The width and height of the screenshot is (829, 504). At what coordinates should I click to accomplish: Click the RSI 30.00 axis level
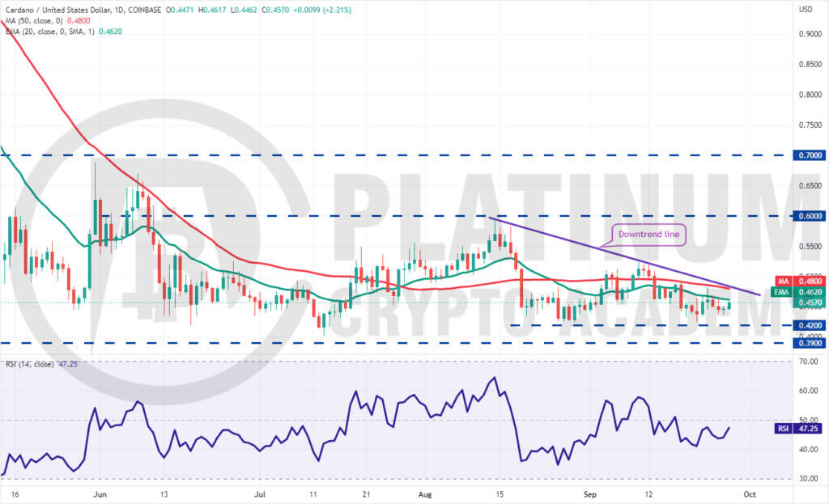809,479
